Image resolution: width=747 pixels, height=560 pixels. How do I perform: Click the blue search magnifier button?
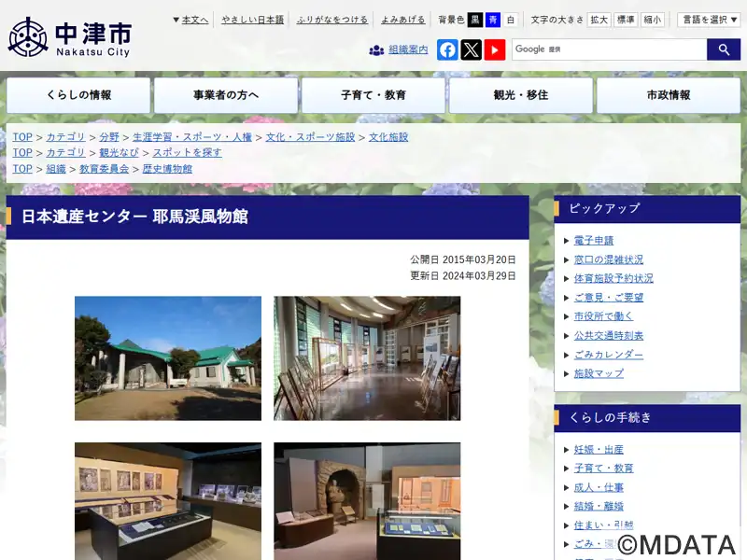(724, 49)
